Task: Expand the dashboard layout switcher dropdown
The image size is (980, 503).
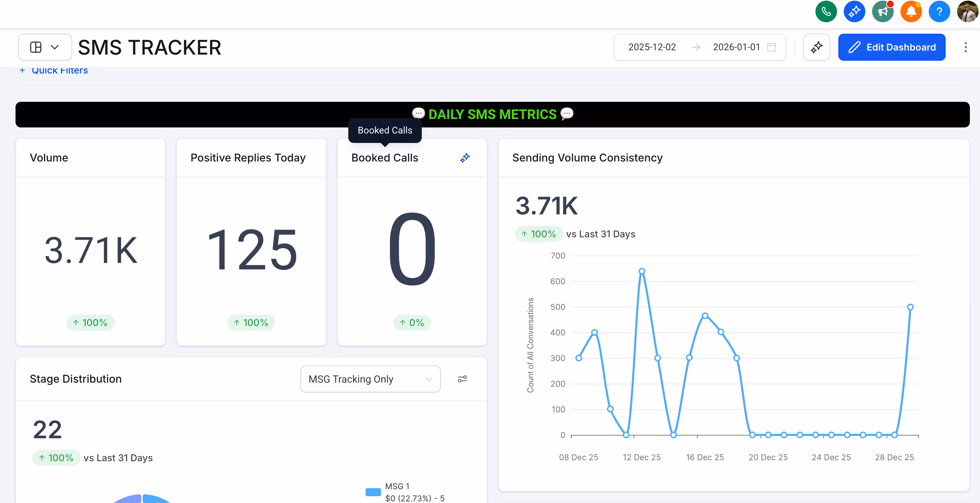Action: click(x=45, y=47)
